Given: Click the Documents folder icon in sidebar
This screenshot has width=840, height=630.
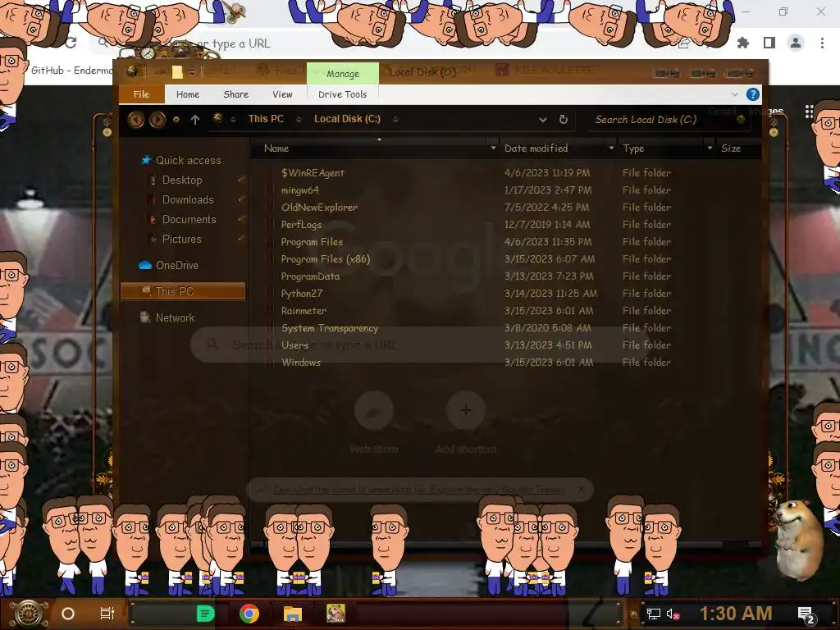Looking at the screenshot, I should coord(153,219).
